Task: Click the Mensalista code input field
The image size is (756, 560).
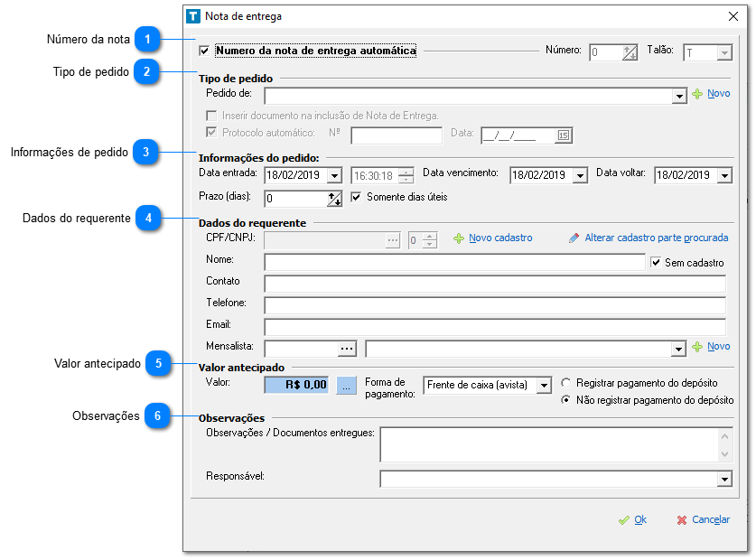Action: point(302,349)
